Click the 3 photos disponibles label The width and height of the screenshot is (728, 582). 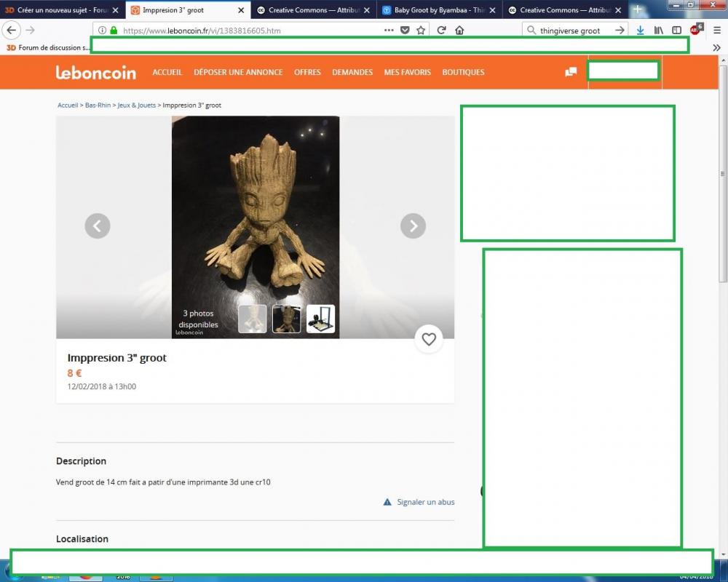(198, 319)
